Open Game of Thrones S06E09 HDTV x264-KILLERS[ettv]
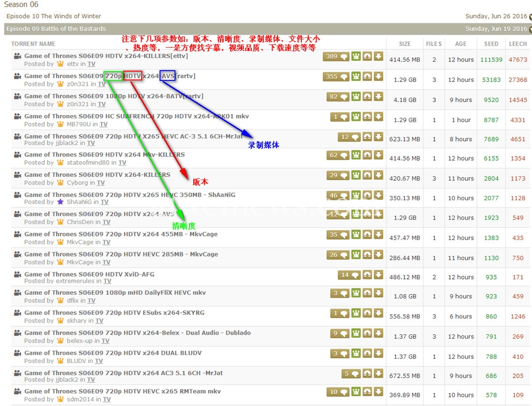The height and width of the screenshot is (406, 532). (106, 56)
